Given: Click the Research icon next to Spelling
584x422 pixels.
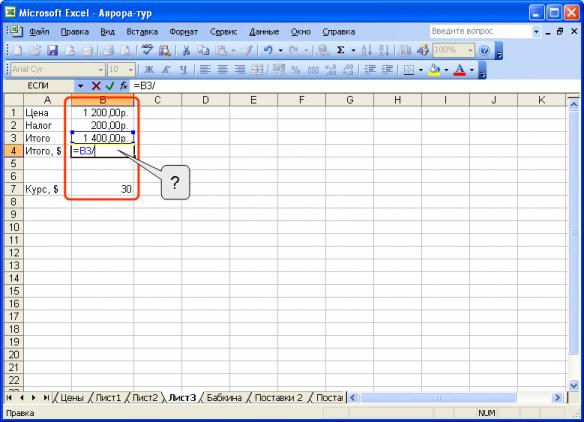Looking at the screenshot, I should coord(165,50).
